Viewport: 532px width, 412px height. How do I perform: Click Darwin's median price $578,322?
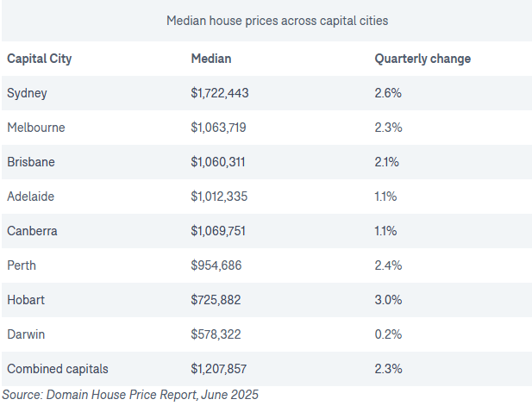pyautogui.click(x=216, y=334)
